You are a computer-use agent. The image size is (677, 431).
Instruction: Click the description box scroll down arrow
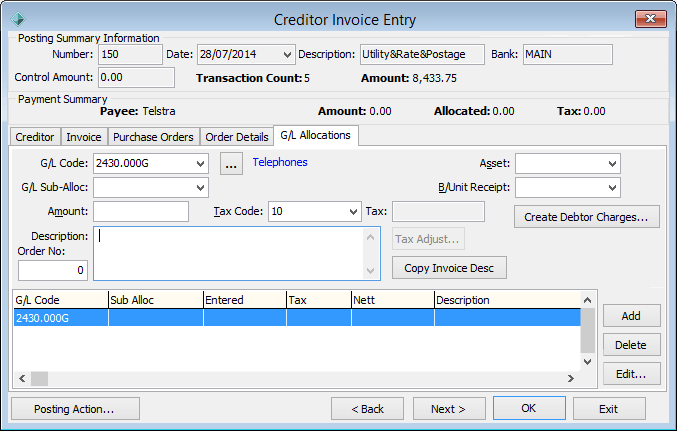370,271
